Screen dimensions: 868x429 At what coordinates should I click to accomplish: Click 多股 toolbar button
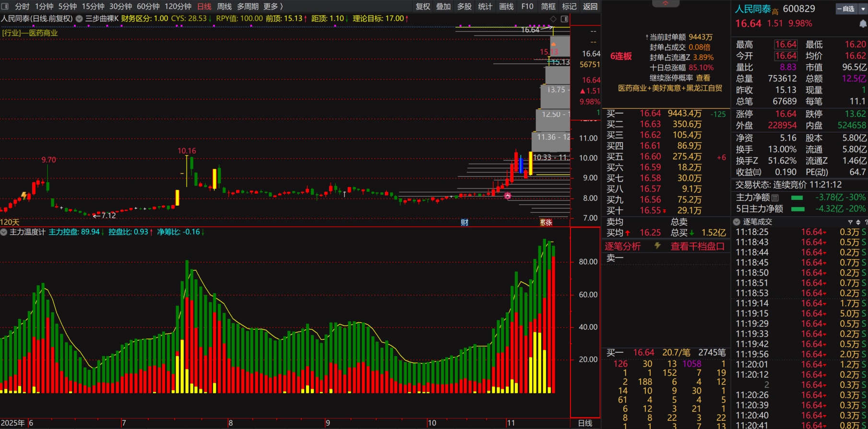tap(464, 6)
